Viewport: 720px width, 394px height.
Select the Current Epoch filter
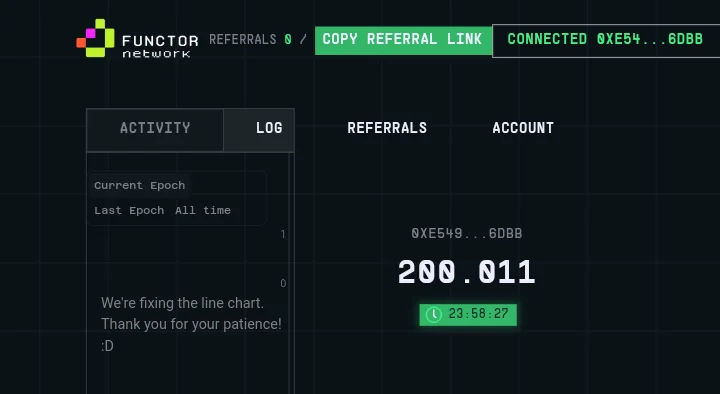(140, 185)
